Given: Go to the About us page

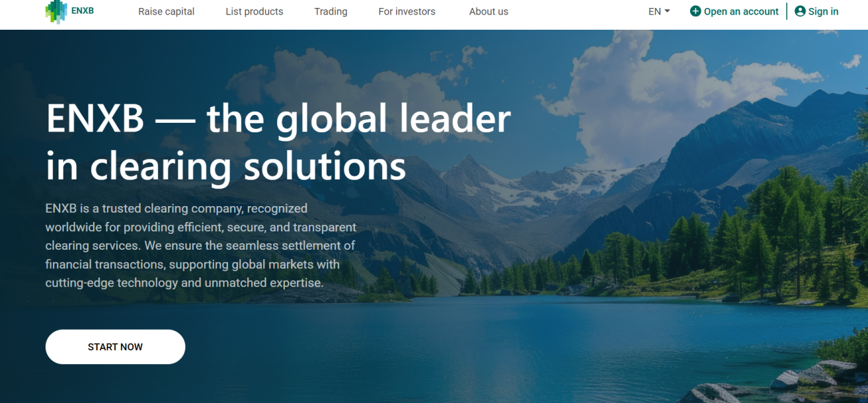Looking at the screenshot, I should tap(489, 11).
